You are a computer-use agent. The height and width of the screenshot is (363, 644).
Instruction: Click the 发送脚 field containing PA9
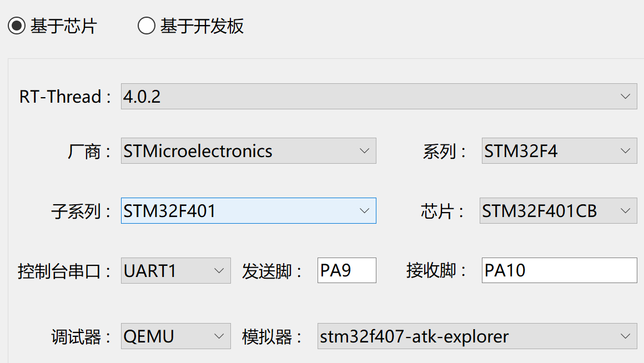tap(346, 270)
